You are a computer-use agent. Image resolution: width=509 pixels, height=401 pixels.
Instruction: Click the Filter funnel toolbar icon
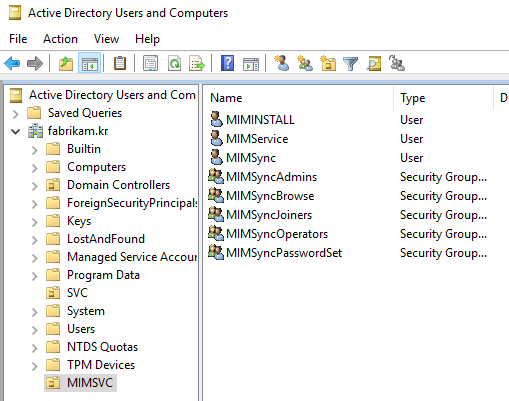tap(350, 64)
